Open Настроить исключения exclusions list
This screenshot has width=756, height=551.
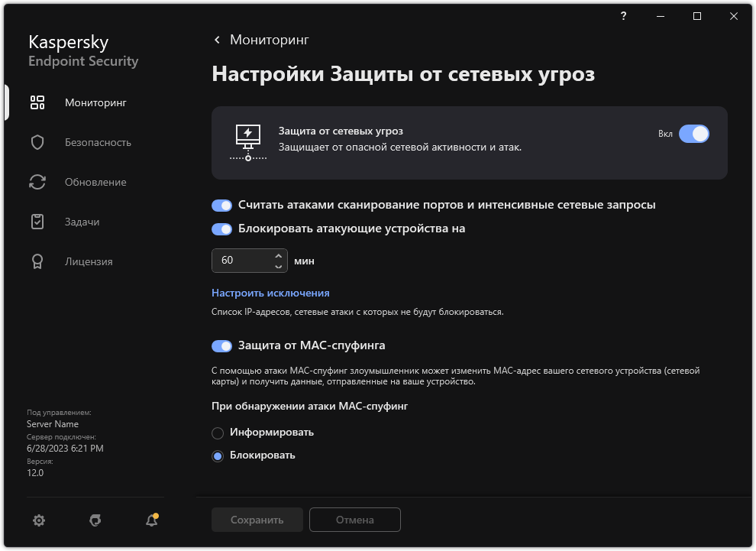tap(270, 293)
